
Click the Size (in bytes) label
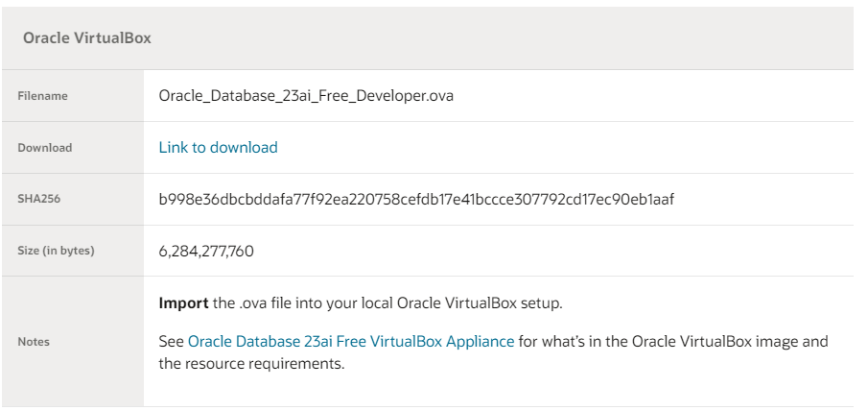56,251
